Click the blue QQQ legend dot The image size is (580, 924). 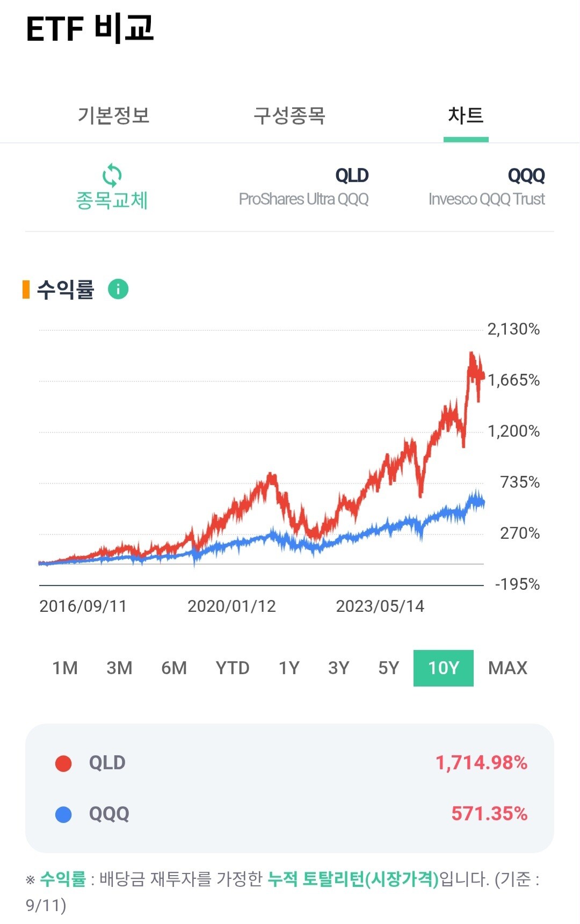coord(63,814)
